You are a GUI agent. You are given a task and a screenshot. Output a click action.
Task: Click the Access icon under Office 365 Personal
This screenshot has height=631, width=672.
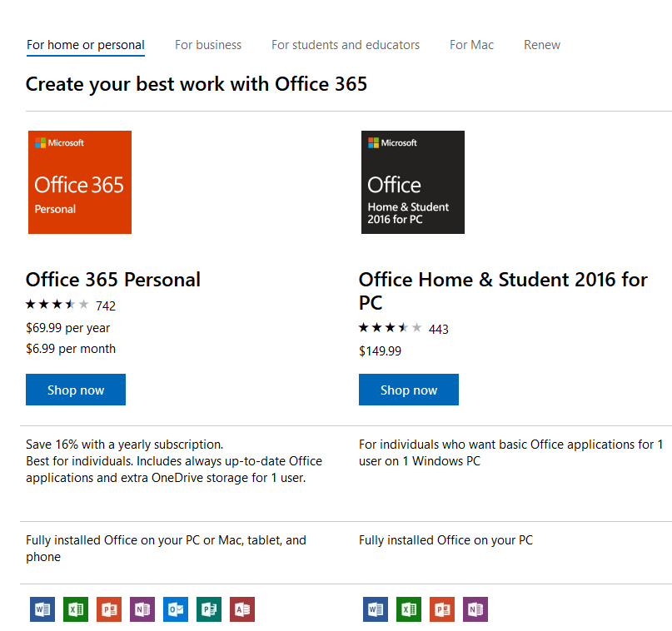(242, 609)
